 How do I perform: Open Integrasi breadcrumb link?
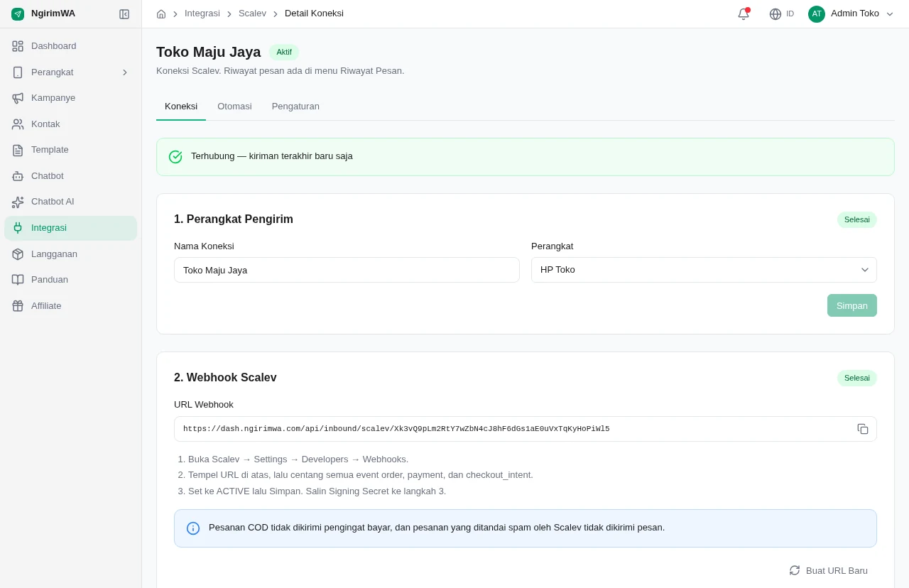pyautogui.click(x=202, y=13)
